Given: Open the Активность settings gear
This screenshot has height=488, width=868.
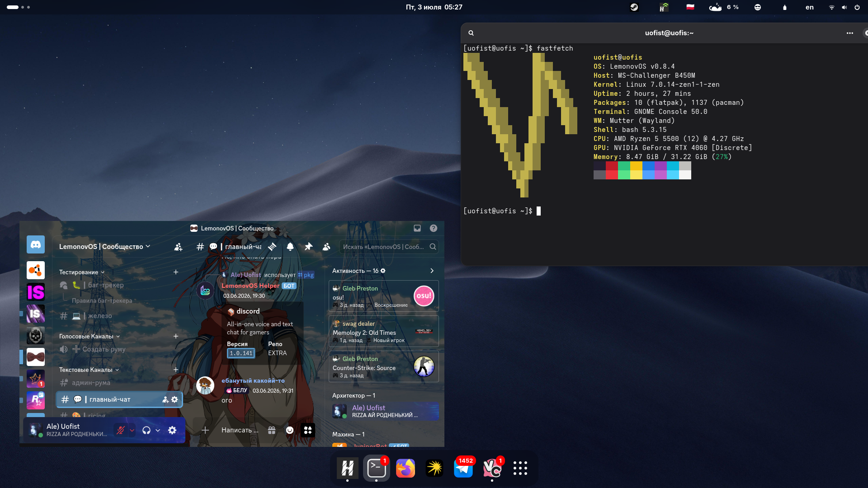Looking at the screenshot, I should 383,271.
